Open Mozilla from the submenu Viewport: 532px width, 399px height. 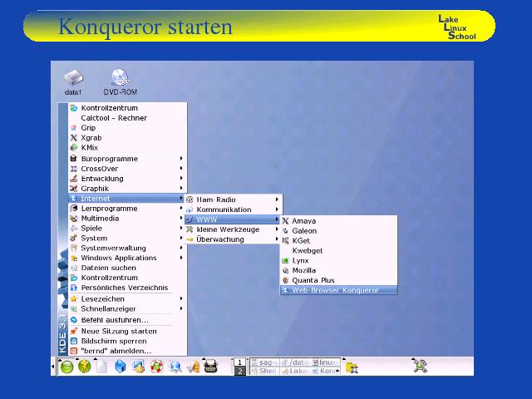tap(338, 270)
